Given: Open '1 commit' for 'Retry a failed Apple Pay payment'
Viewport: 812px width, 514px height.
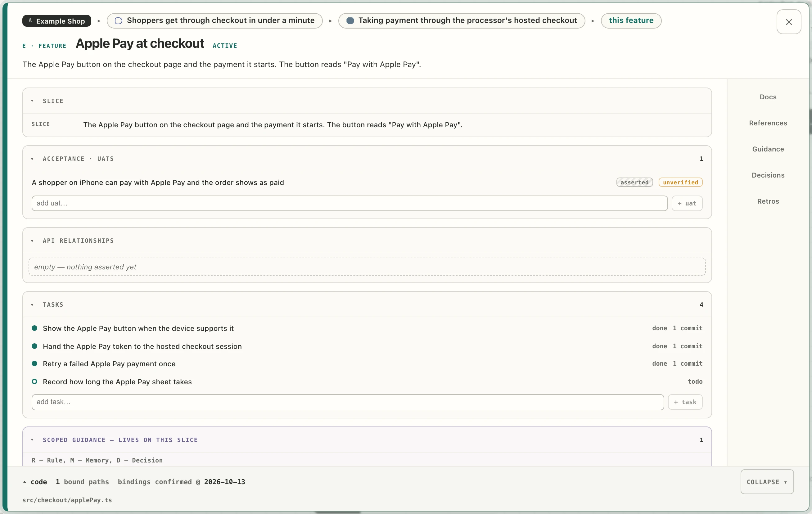Looking at the screenshot, I should tap(687, 363).
